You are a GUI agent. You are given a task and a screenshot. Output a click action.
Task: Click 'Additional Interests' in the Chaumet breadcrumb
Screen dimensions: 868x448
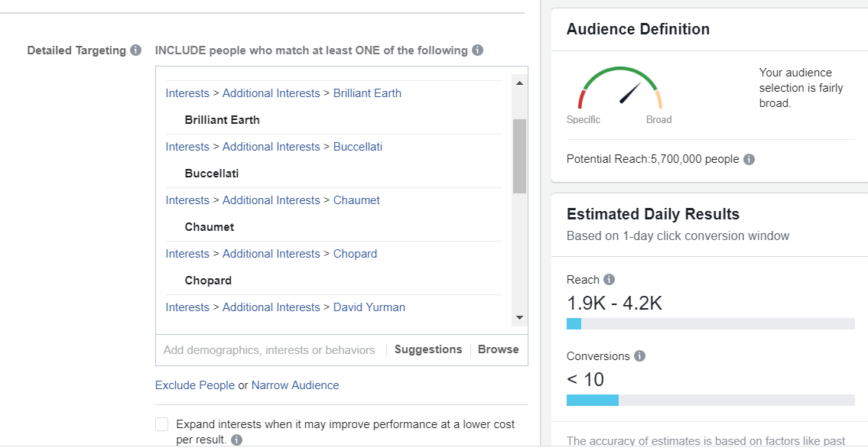pos(271,200)
